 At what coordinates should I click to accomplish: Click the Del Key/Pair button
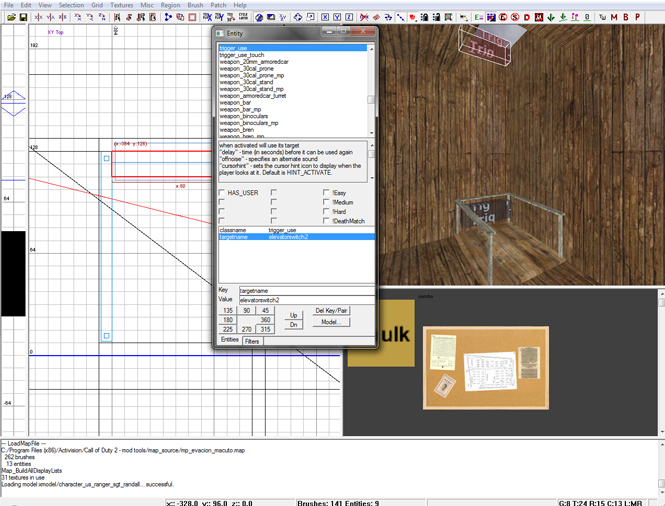pyautogui.click(x=331, y=310)
